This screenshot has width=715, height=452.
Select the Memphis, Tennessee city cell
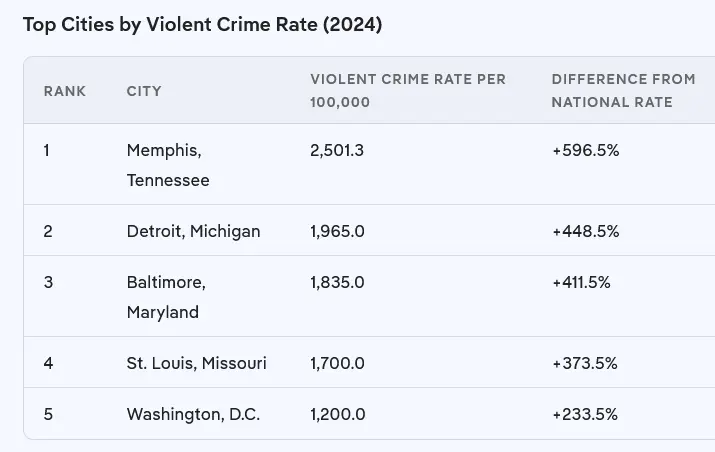tap(168, 165)
